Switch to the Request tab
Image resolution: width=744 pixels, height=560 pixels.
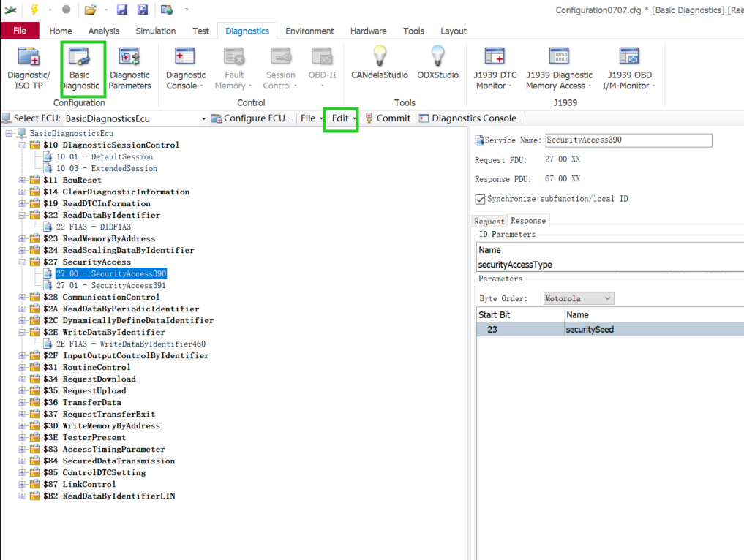pos(489,222)
